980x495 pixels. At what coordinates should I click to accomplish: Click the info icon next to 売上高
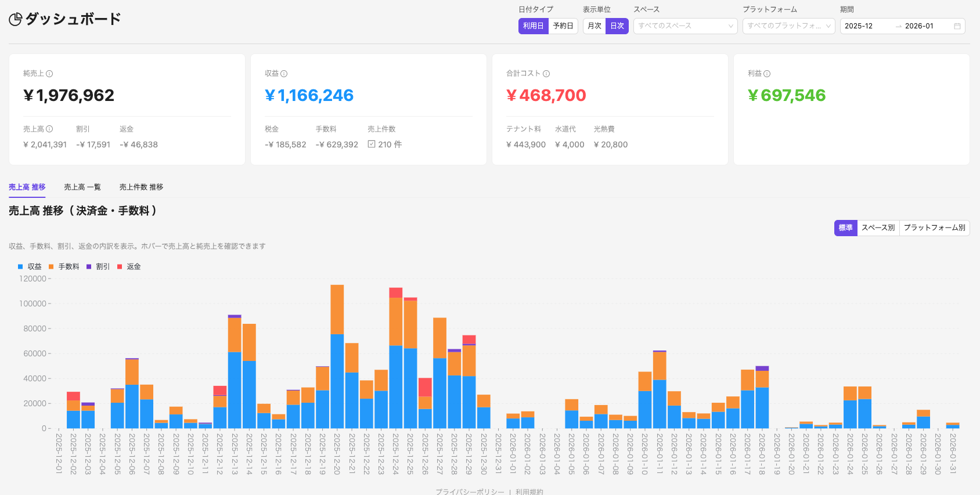(49, 129)
